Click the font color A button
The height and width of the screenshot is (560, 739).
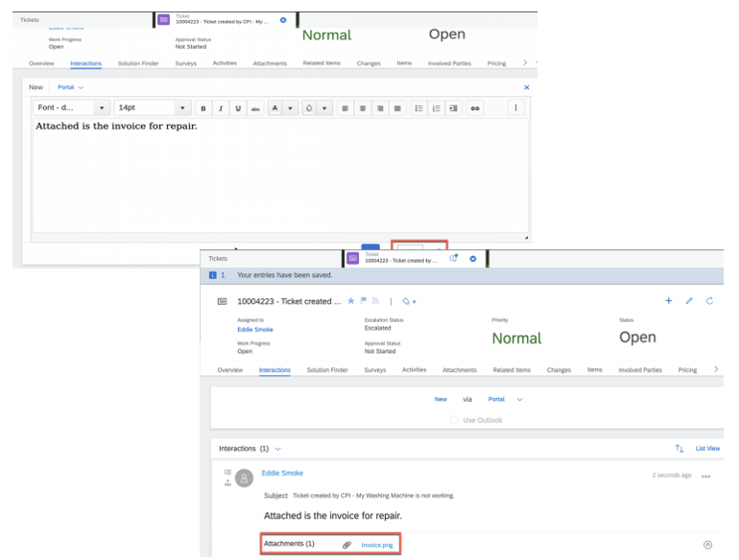[274, 108]
